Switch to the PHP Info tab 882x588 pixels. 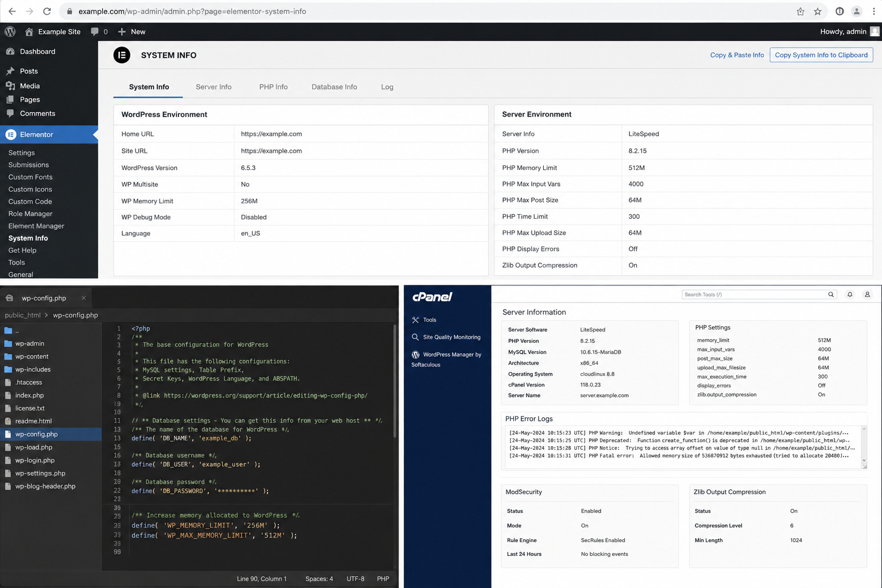[x=273, y=87]
